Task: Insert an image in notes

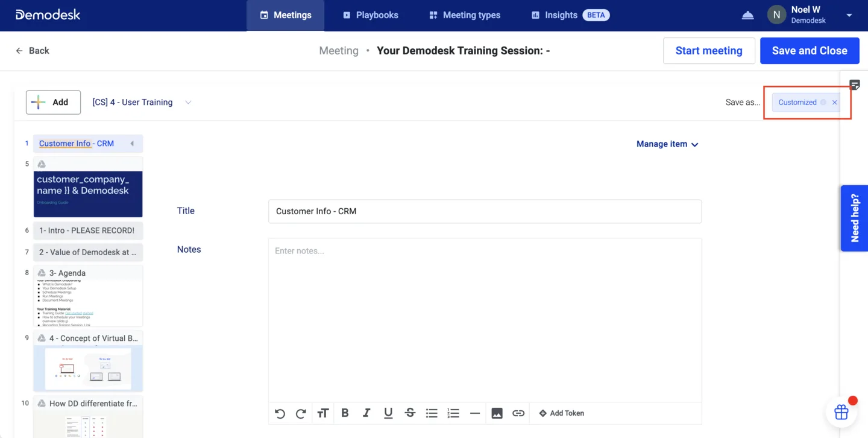Action: tap(497, 413)
